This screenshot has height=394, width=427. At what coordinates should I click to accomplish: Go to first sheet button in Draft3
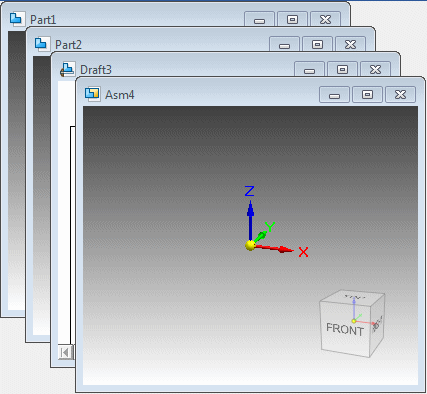65,352
